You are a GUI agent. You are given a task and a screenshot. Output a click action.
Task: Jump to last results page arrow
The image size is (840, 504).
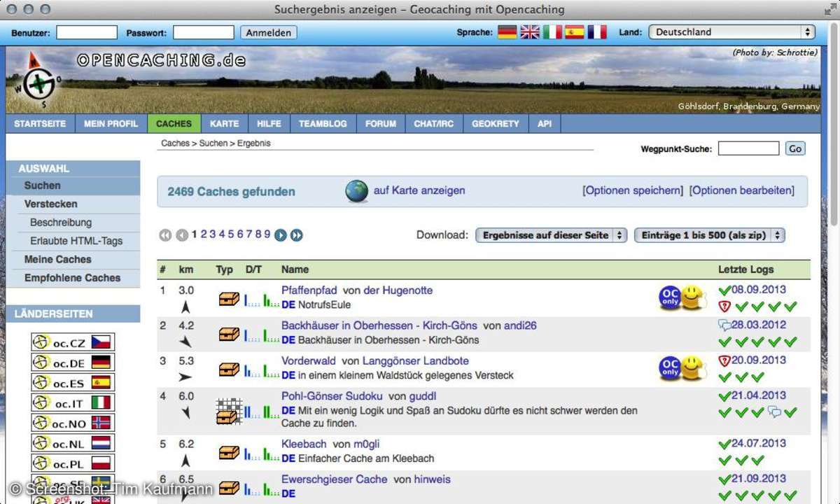(x=297, y=235)
